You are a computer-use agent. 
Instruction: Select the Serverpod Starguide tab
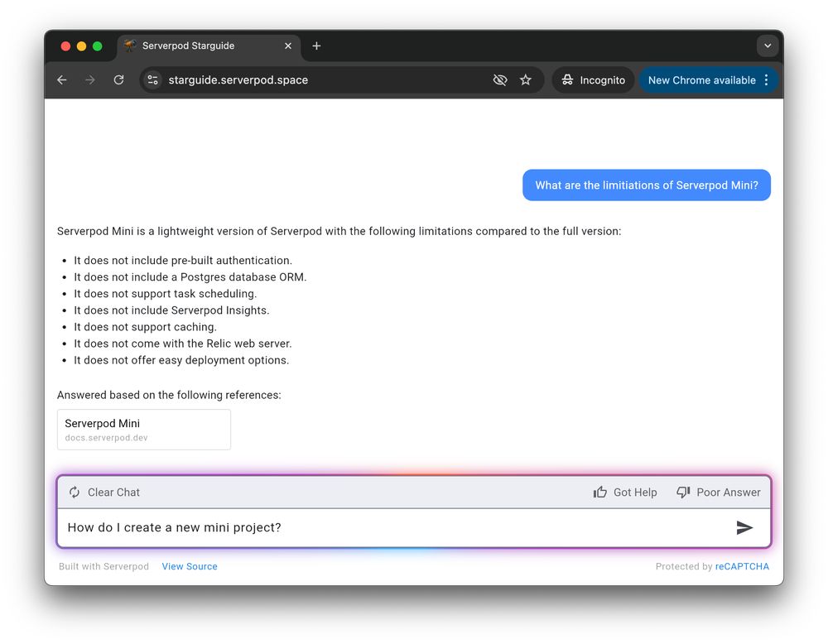[209, 46]
